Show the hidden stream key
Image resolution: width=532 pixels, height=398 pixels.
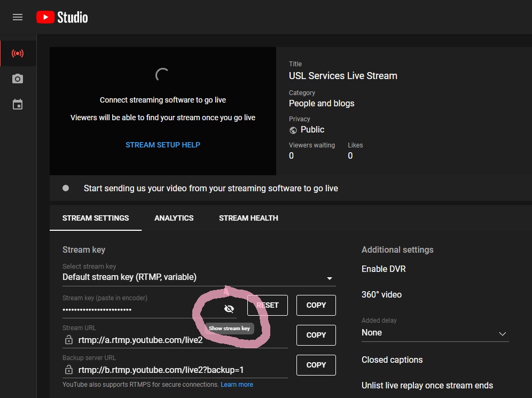tap(229, 308)
